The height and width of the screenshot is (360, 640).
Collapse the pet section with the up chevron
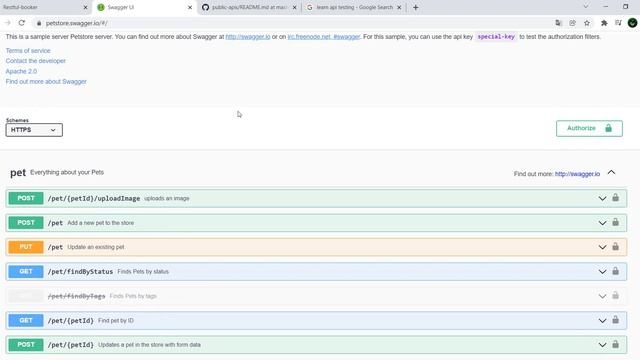click(x=611, y=173)
